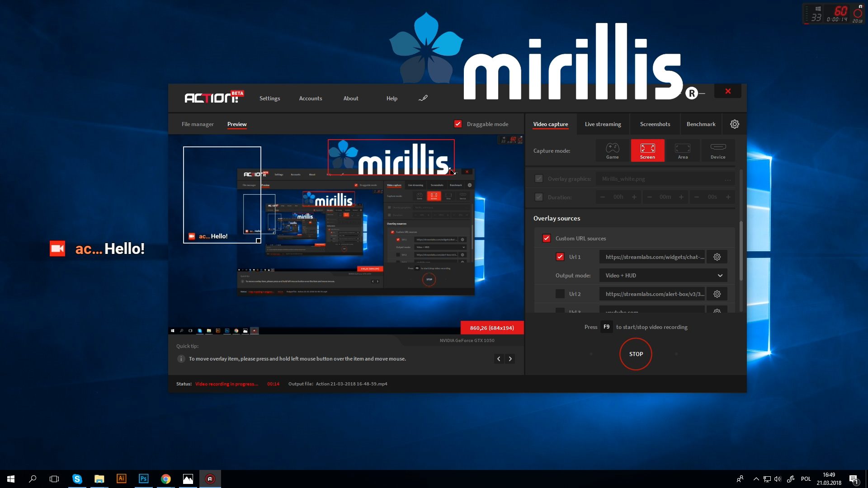Viewport: 868px width, 488px height.
Task: Select Device capture mode icon
Action: click(718, 151)
